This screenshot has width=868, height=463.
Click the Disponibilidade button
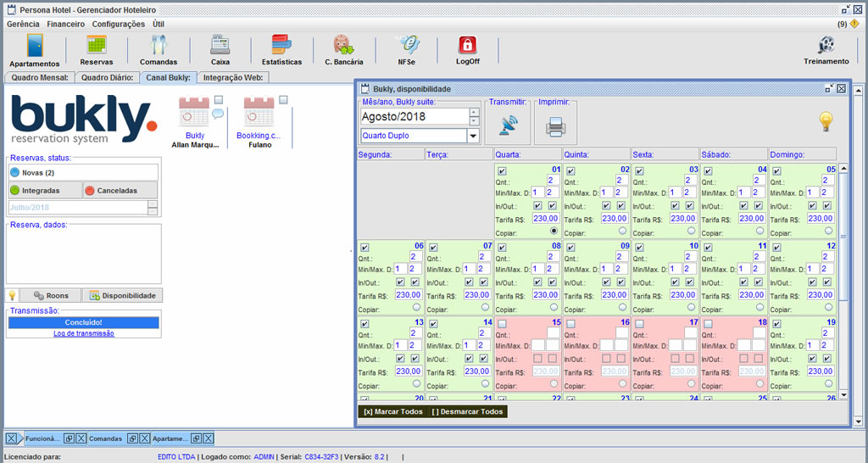pyautogui.click(x=123, y=296)
